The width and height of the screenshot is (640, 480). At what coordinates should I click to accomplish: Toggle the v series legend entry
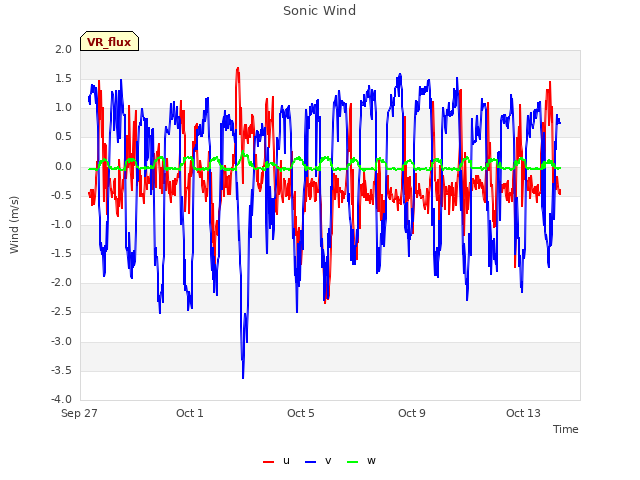[x=318, y=461]
